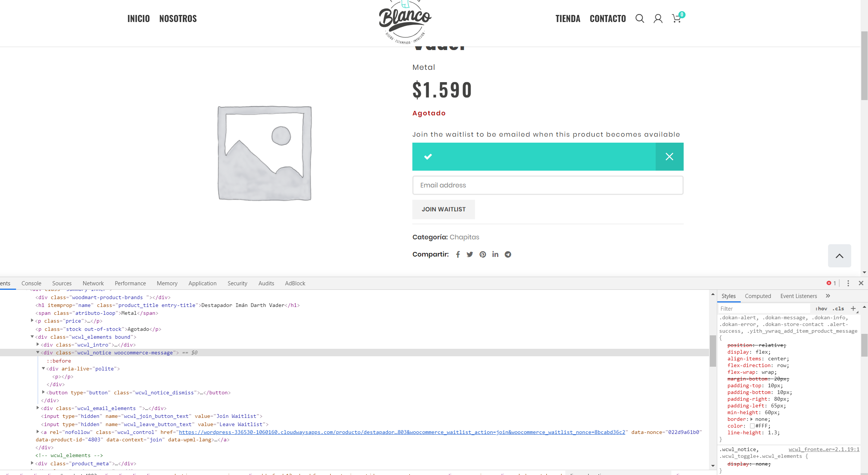This screenshot has height=475, width=868.
Task: Dismiss the teal waitlist notice
Action: pyautogui.click(x=669, y=157)
